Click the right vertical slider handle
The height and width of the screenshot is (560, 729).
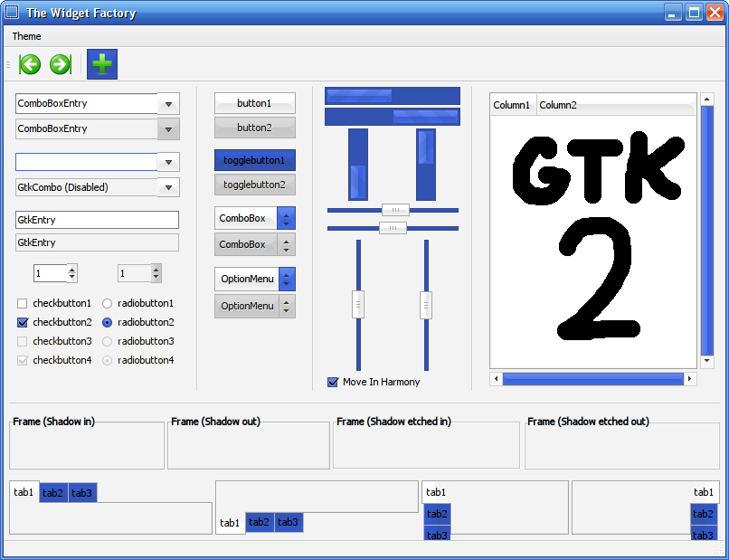[x=426, y=305]
